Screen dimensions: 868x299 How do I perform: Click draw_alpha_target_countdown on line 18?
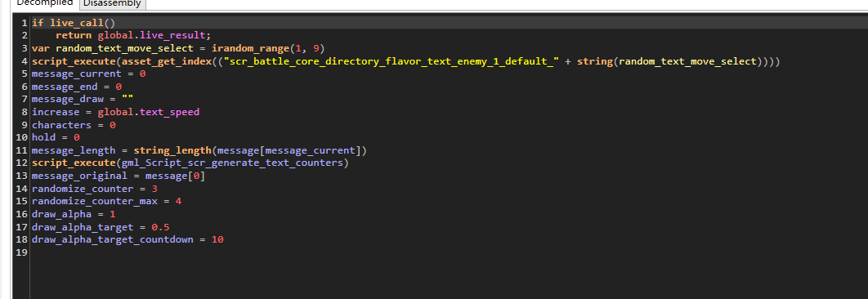pyautogui.click(x=112, y=239)
